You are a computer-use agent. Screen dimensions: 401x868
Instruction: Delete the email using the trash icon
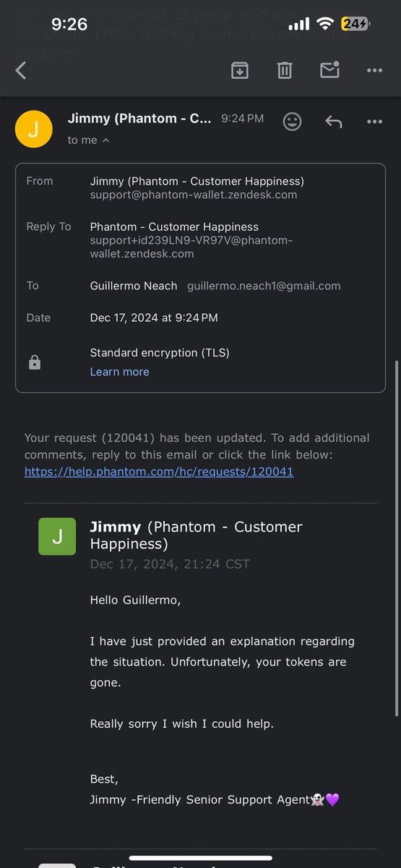click(x=285, y=70)
